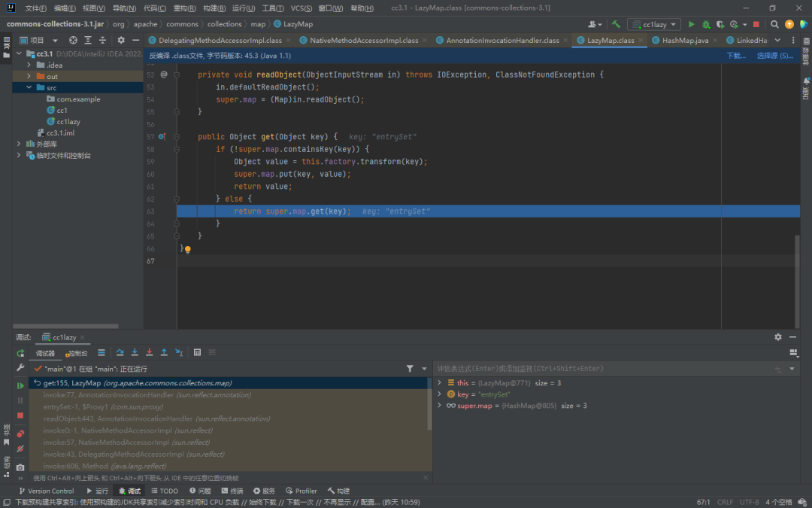Collapse the cc3.1 project root node
The width and height of the screenshot is (812, 508).
19,53
